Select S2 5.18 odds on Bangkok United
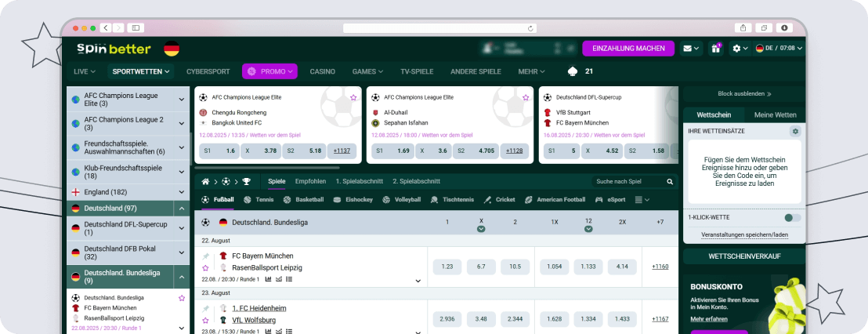 click(x=303, y=151)
